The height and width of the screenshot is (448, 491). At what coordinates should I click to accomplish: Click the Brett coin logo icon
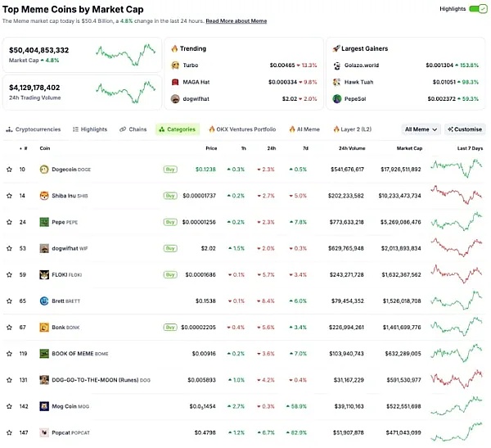click(x=44, y=301)
